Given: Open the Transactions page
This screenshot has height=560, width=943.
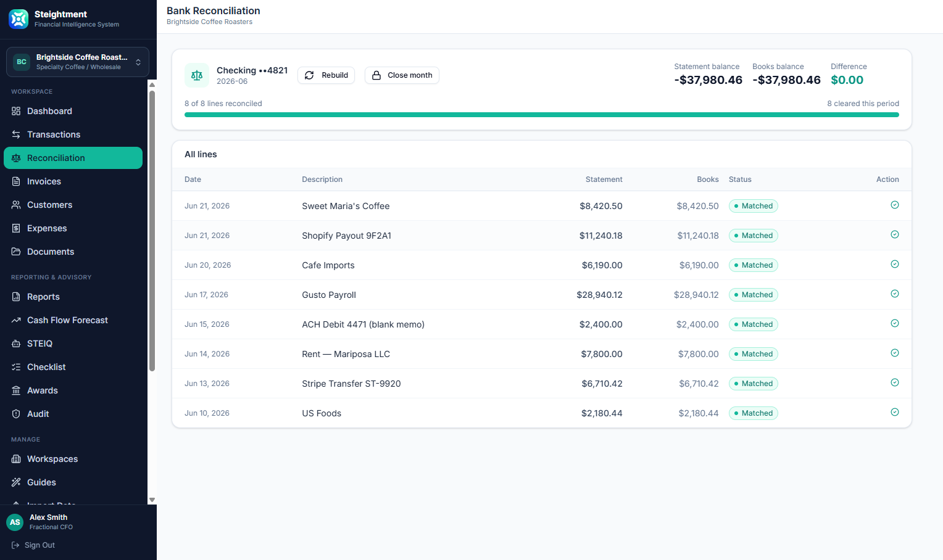Looking at the screenshot, I should pos(73,134).
